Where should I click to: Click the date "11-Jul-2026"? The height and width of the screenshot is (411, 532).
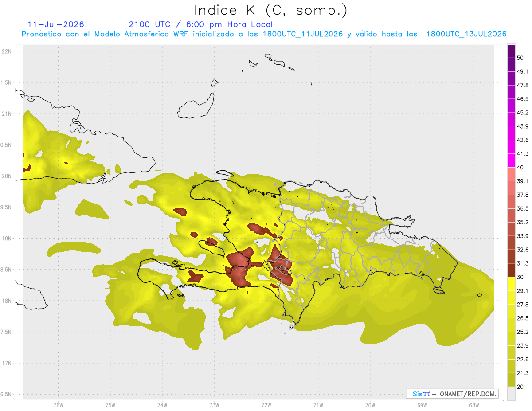point(56,24)
